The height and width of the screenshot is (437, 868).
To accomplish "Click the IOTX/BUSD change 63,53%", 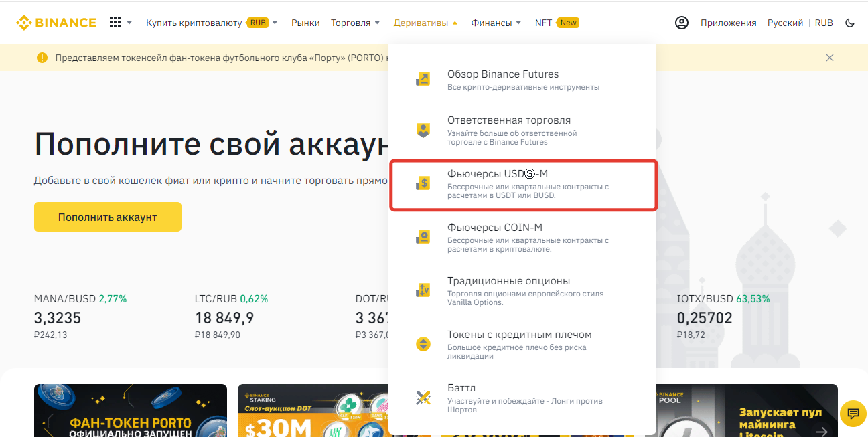I will [x=753, y=299].
